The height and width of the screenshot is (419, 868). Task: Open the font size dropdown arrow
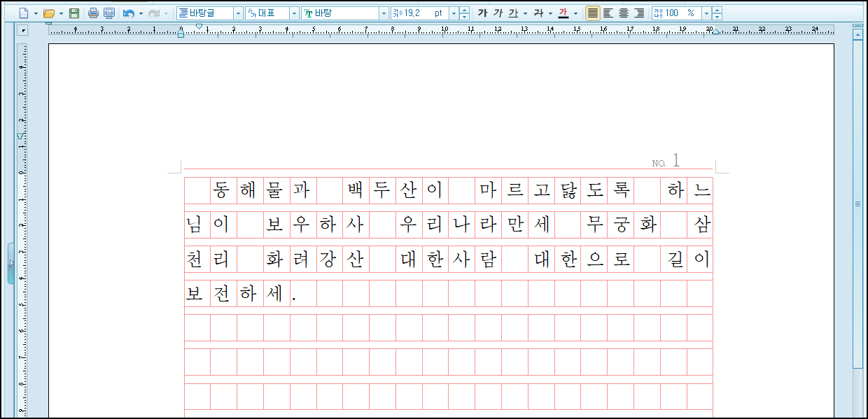tap(454, 13)
